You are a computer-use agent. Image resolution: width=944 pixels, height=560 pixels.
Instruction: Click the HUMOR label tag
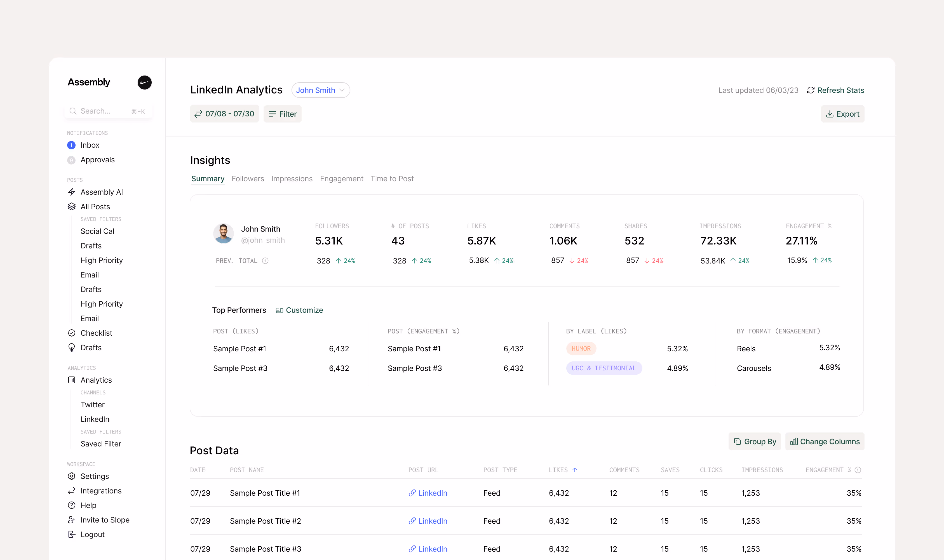(581, 349)
